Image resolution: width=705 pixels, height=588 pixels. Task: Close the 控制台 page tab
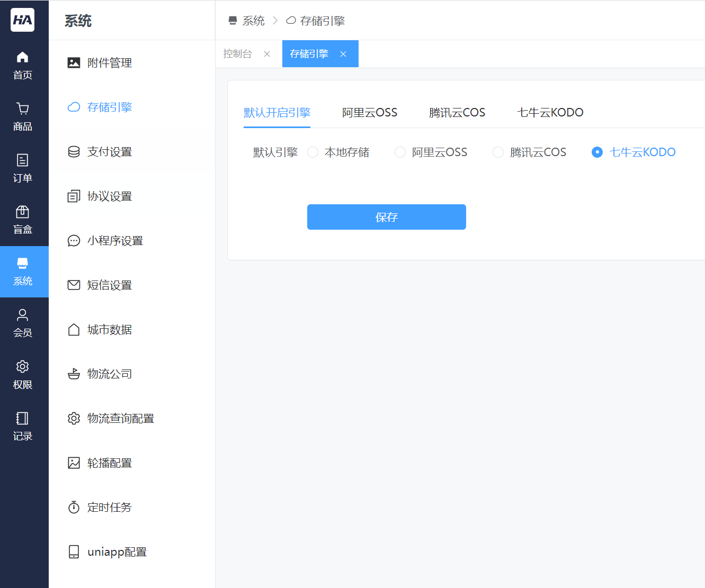click(x=267, y=54)
